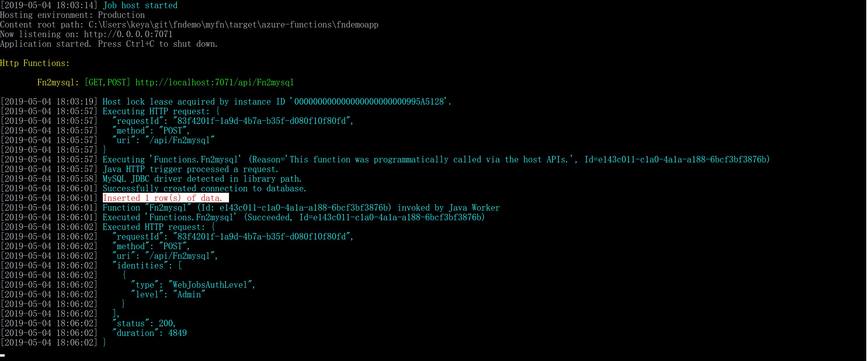Click the content root path line
Viewport: 868px width, 361px height.
click(x=189, y=25)
